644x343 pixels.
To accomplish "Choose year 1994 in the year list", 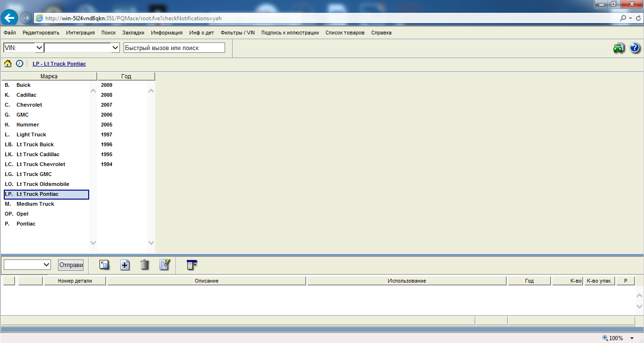I will 107,164.
